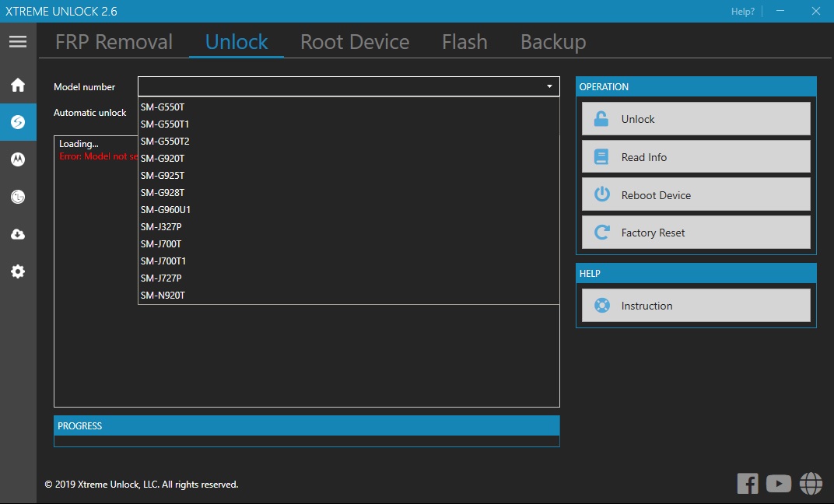Click the refresh arrow on Factory Reset

[601, 233]
